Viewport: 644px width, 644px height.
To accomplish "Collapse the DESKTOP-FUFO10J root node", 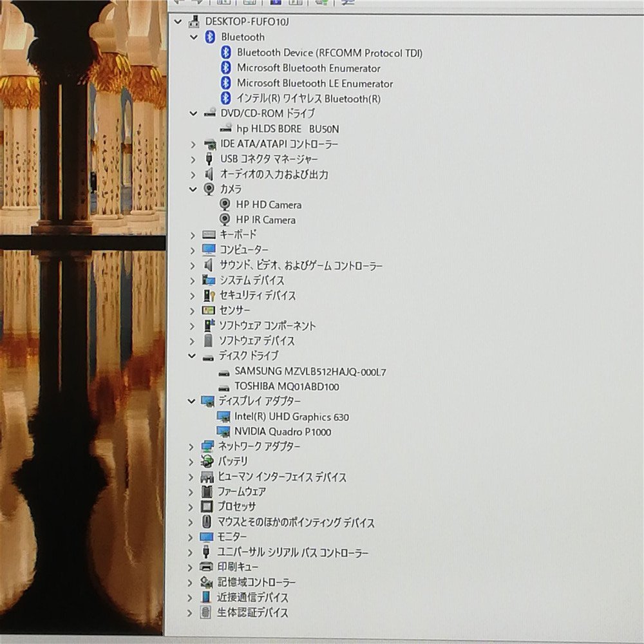I will 178,21.
